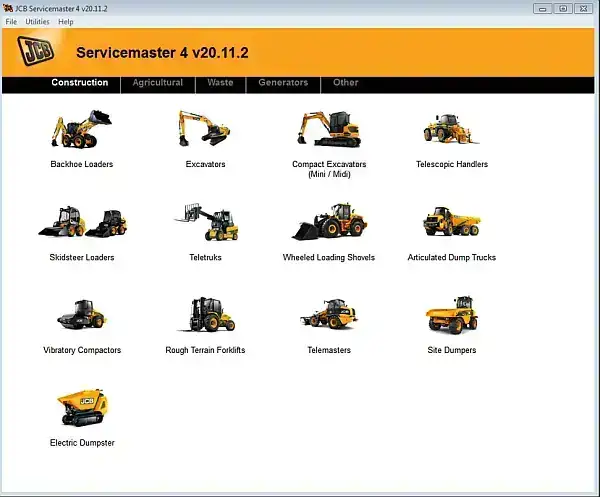Image resolution: width=600 pixels, height=497 pixels.
Task: Open the Backhoe Loaders machine icon
Action: click(x=82, y=129)
